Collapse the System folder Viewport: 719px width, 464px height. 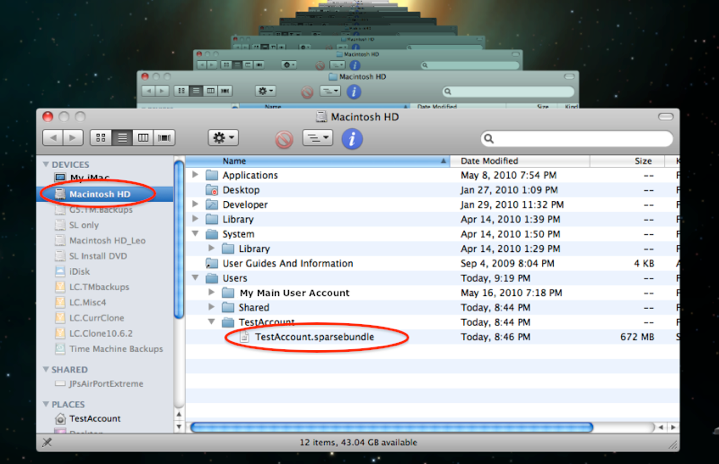pos(195,233)
